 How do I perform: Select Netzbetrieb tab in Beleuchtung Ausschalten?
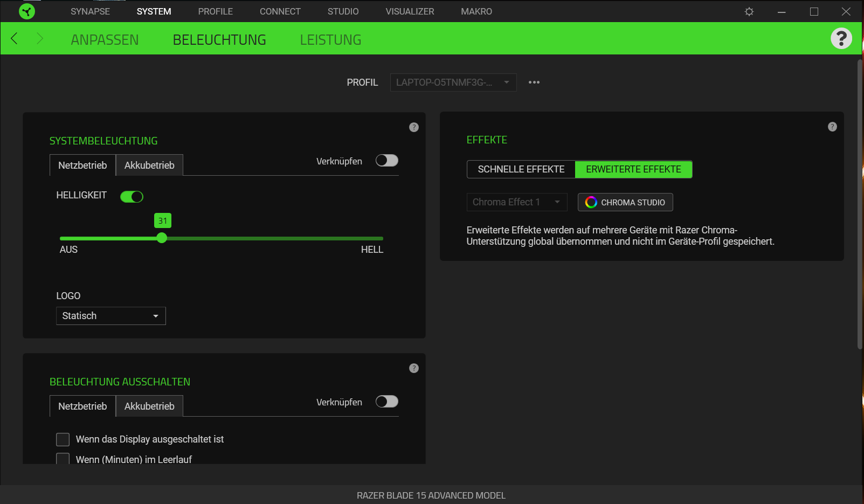pyautogui.click(x=82, y=406)
